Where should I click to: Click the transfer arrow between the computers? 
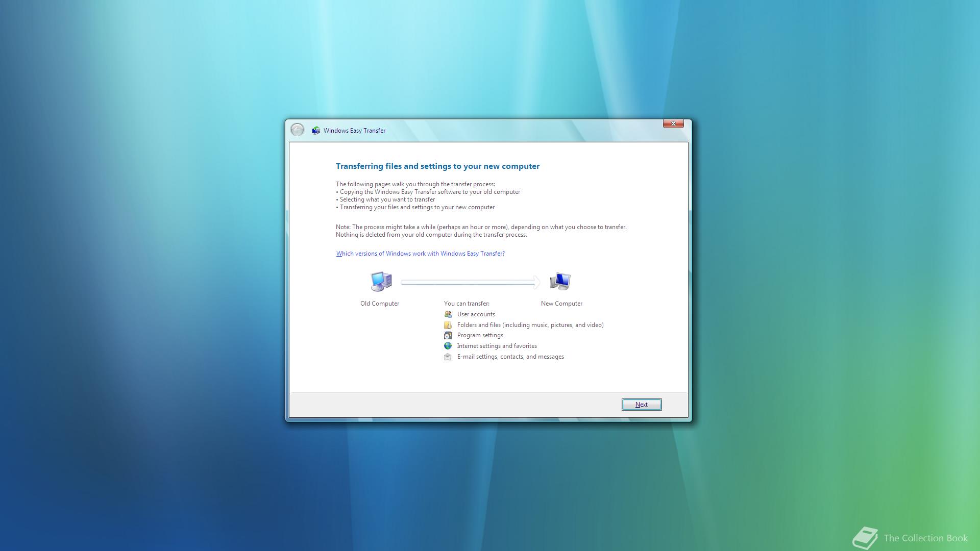click(471, 282)
